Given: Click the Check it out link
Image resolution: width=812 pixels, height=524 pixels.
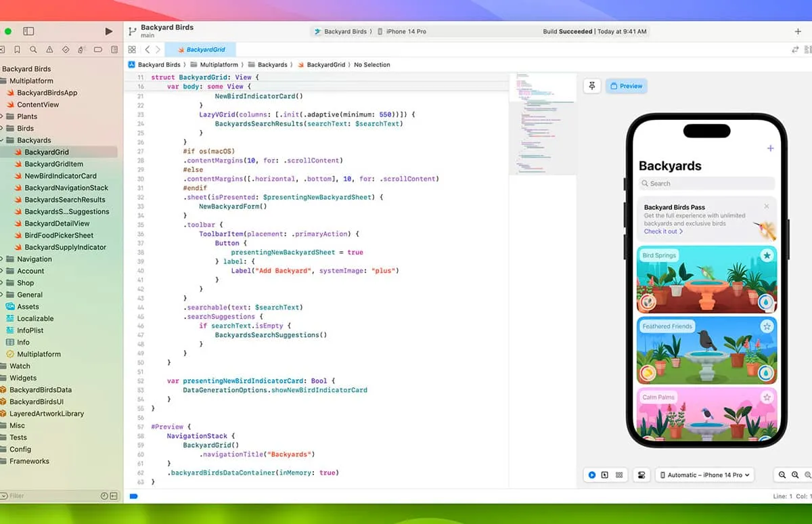Looking at the screenshot, I should 663,232.
